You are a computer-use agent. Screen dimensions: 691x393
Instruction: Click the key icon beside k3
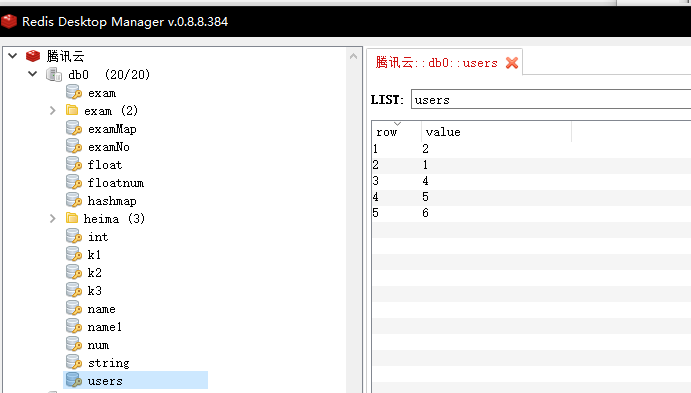coord(74,290)
